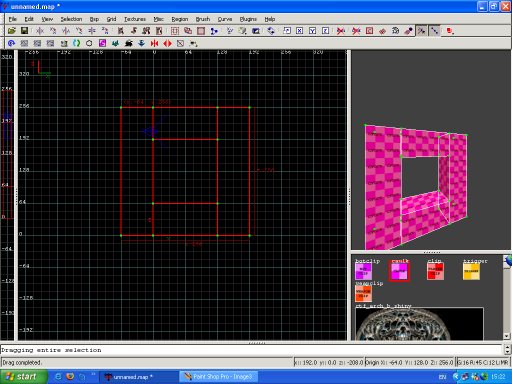Click the red diamond patch toolbar icon
The width and height of the screenshot is (512, 384).
[382, 31]
